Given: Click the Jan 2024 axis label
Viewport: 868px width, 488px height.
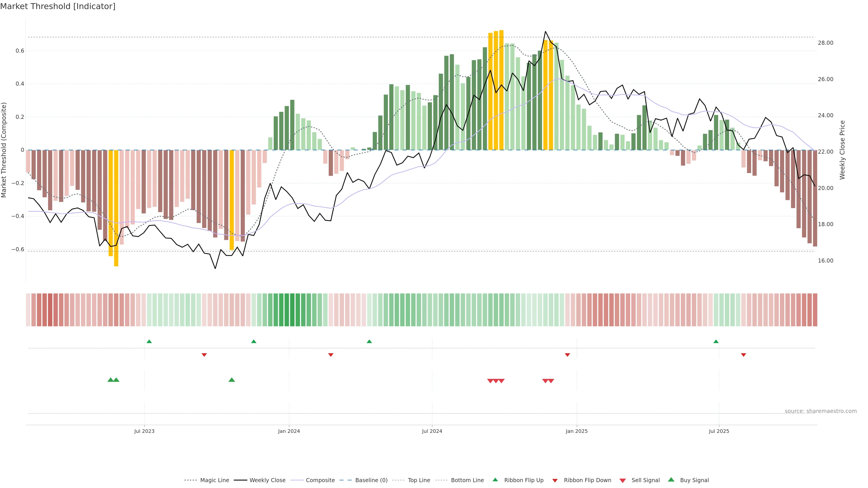Looking at the screenshot, I should coord(289,431).
